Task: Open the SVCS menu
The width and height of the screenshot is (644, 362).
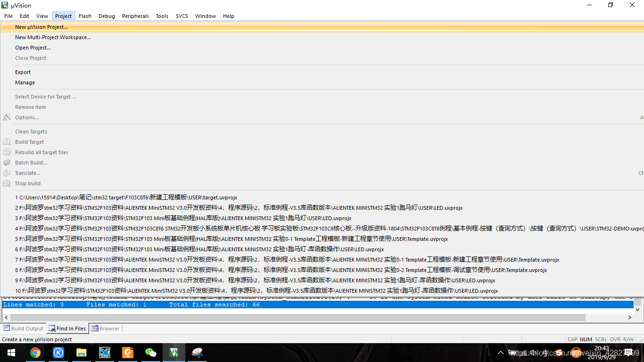Action: pos(182,16)
